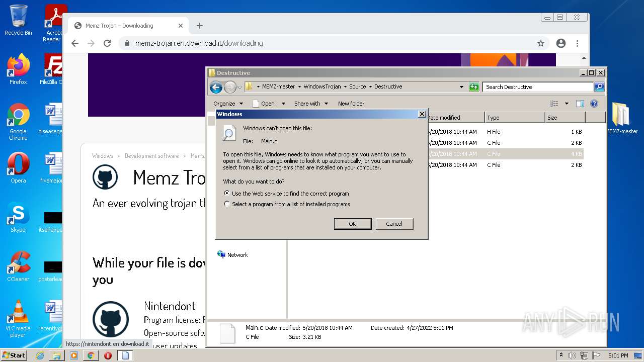Screen dimensions: 644x362
Task: Expand the address bar history dropdown
Action: [461, 87]
